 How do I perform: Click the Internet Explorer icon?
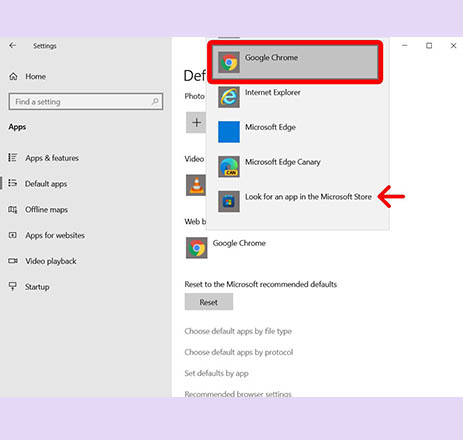tap(229, 97)
